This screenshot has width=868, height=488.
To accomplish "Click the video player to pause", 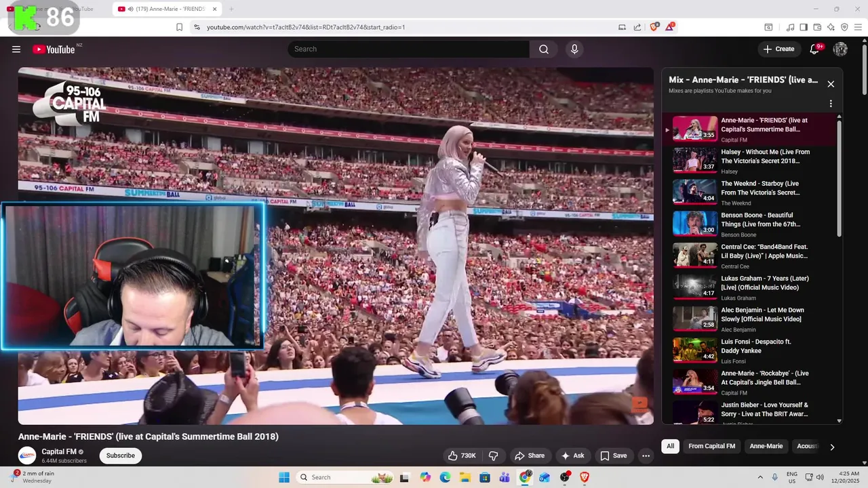I will pyautogui.click(x=336, y=245).
